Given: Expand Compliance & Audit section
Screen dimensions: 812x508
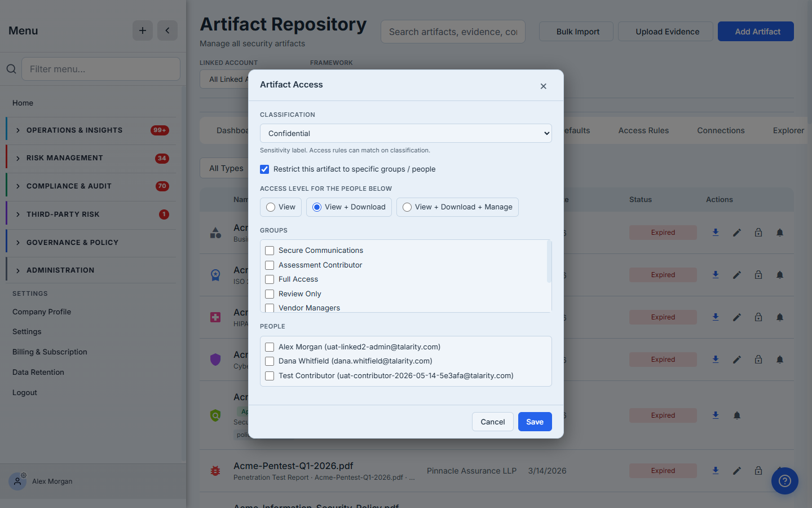Looking at the screenshot, I should coord(91,186).
